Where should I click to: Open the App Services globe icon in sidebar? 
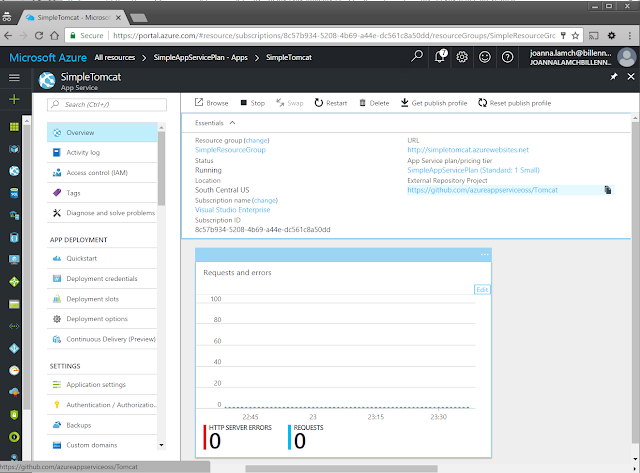click(14, 171)
